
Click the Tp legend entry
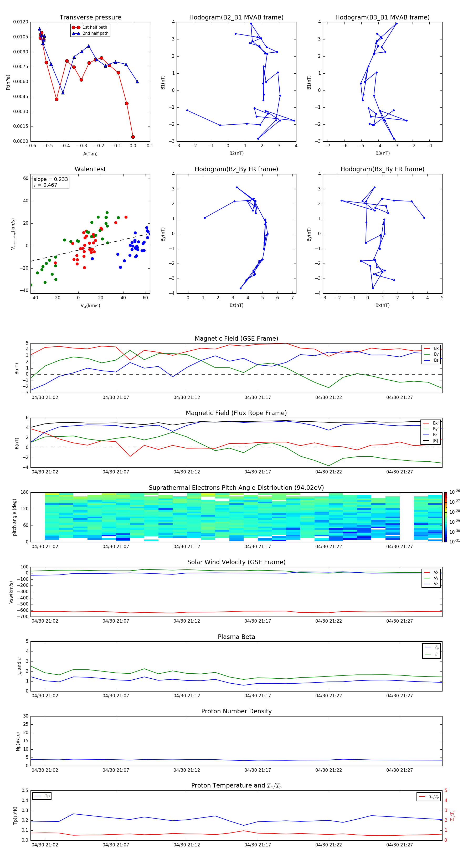[x=42, y=796]
